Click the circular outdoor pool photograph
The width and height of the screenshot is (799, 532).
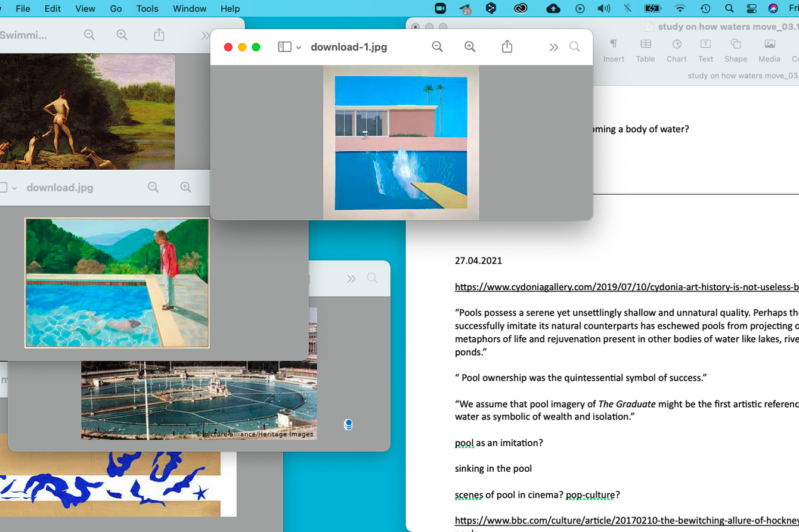point(199,400)
